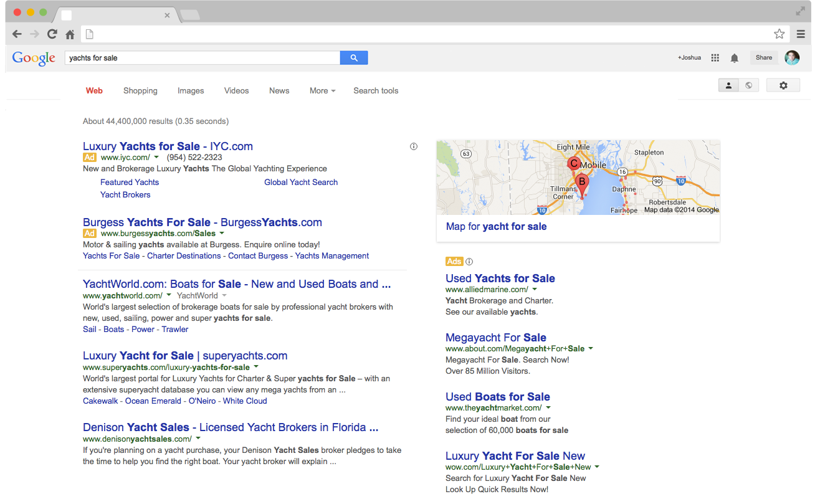Image resolution: width=820 pixels, height=504 pixels.
Task: Open the notifications bell
Action: 735,58
